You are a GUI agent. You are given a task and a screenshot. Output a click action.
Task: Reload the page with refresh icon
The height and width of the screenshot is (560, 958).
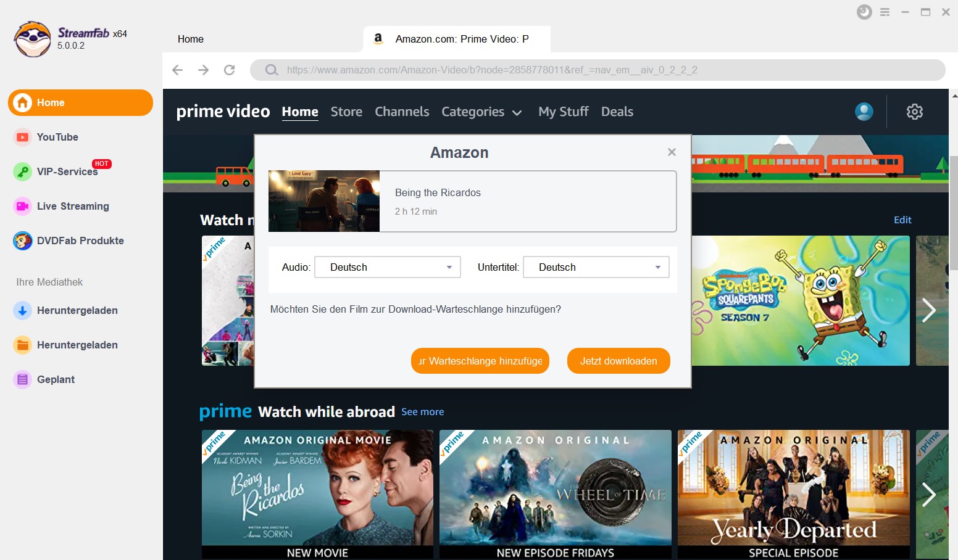click(229, 70)
